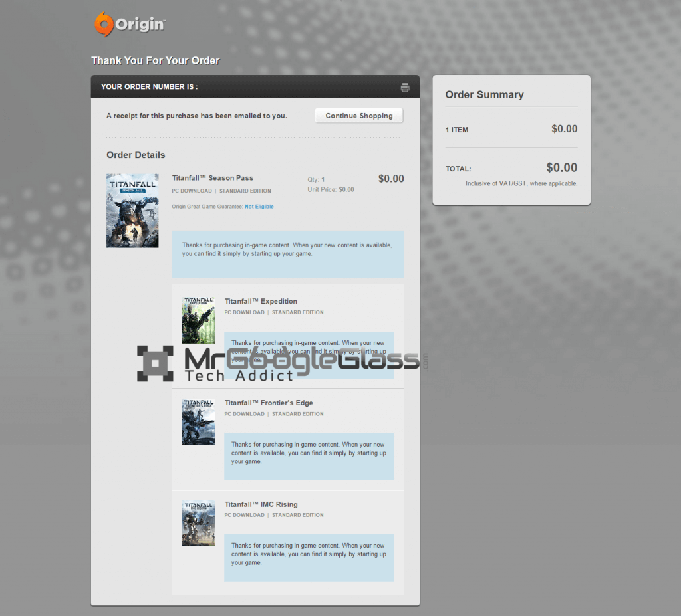Screen dimensions: 681x616
Task: Print the order receipt via printer icon
Action: point(405,87)
